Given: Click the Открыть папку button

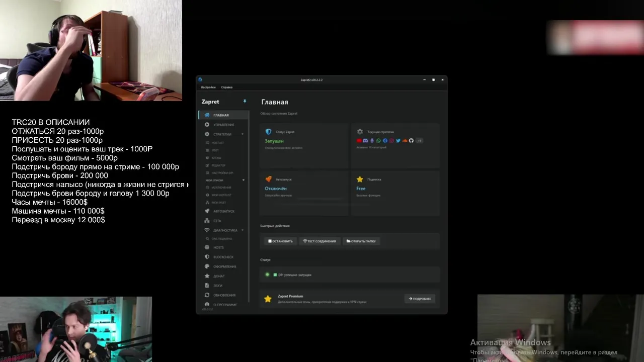Looking at the screenshot, I should 361,241.
